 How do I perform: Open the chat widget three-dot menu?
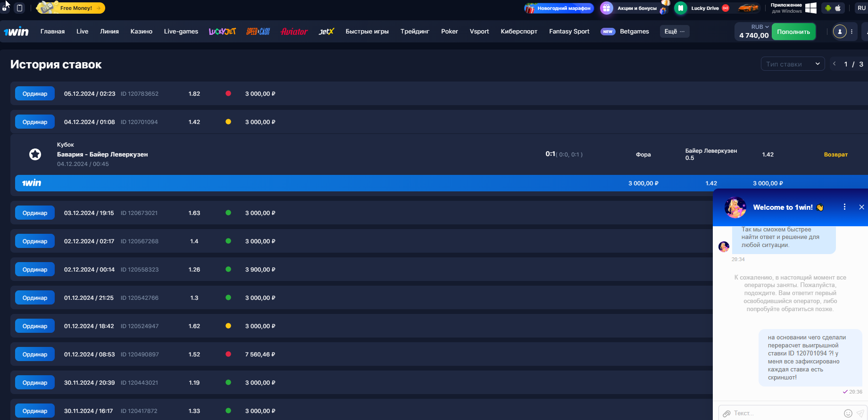pos(844,207)
